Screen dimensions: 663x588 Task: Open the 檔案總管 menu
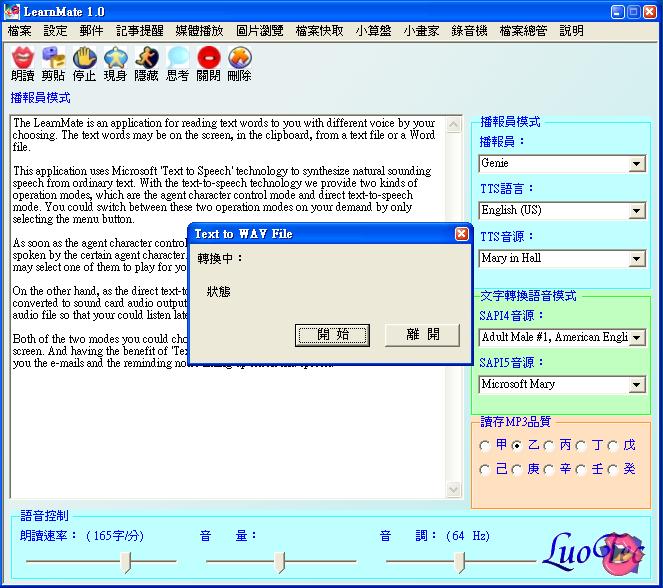point(523,31)
